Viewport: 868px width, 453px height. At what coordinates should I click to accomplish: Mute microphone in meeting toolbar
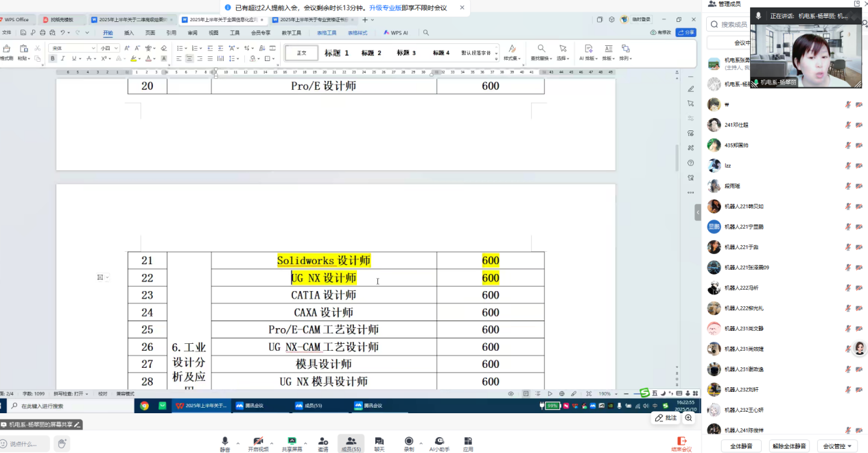[224, 441]
